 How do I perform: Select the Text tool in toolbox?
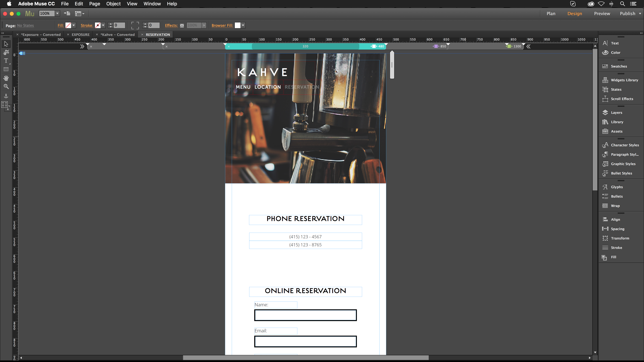(x=6, y=61)
